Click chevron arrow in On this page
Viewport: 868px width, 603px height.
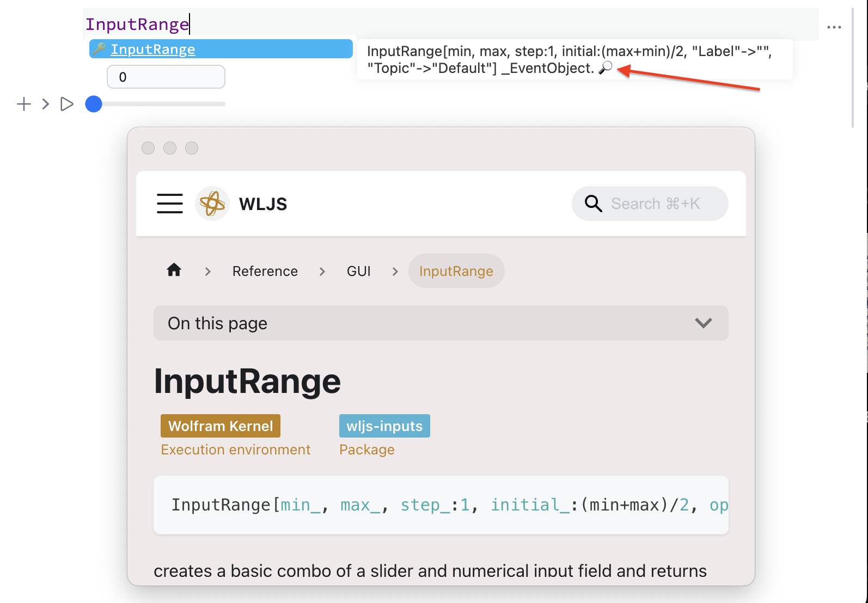point(703,323)
